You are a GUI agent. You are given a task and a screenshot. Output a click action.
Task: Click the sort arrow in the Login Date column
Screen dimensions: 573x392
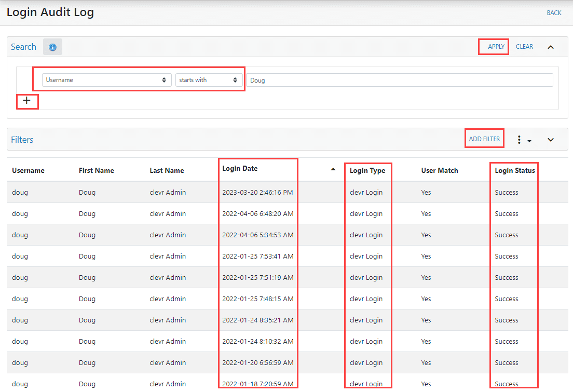[x=333, y=169]
